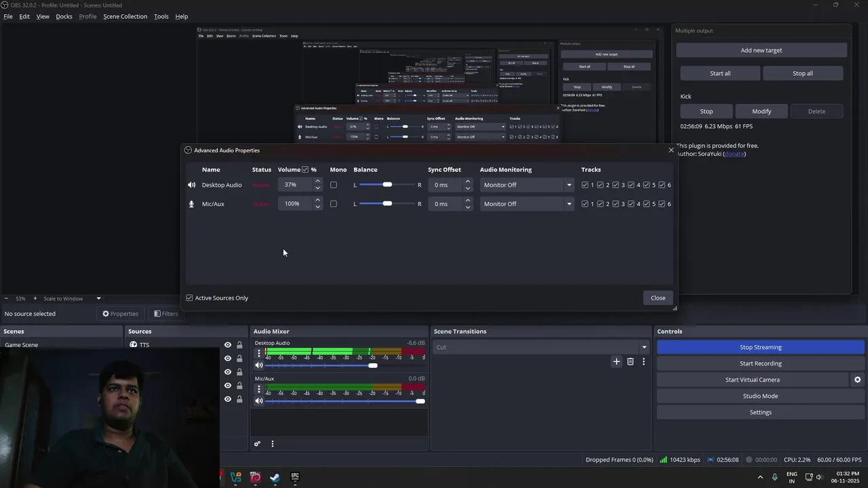Open the Steam icon in the taskbar
Viewport: 868px width, 488px height.
tap(275, 477)
